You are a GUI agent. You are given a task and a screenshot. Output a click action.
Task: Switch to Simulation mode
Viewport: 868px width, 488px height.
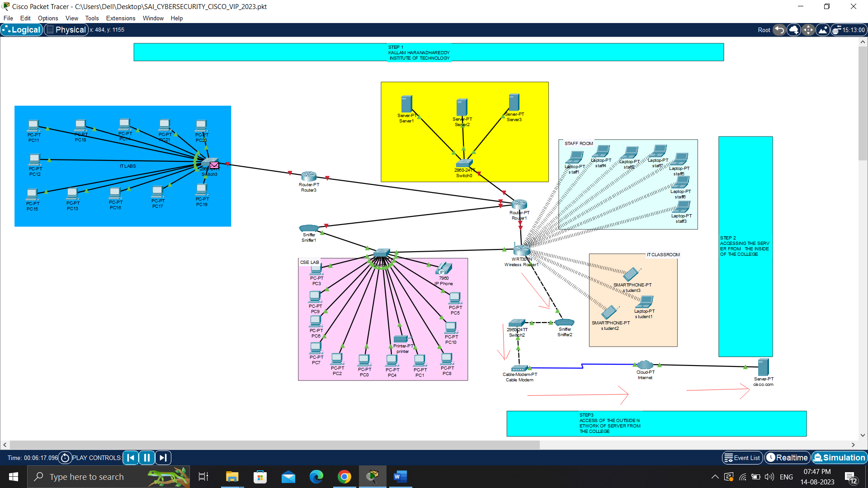(x=840, y=457)
